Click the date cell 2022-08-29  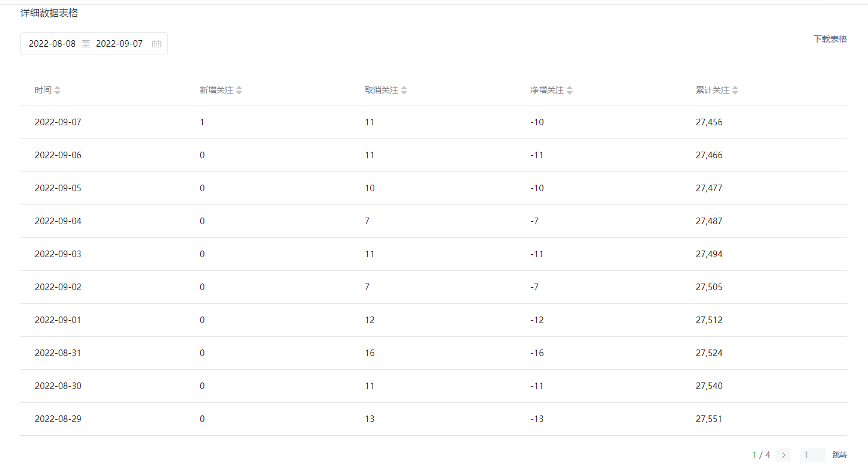pos(58,419)
